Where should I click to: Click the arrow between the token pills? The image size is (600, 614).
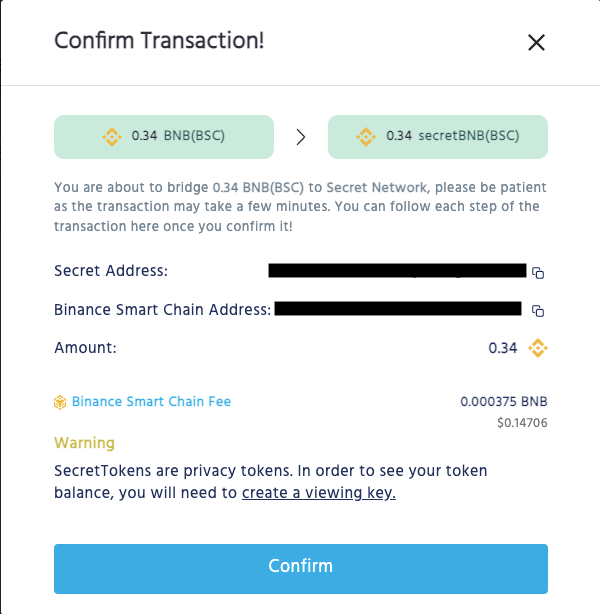pos(300,137)
